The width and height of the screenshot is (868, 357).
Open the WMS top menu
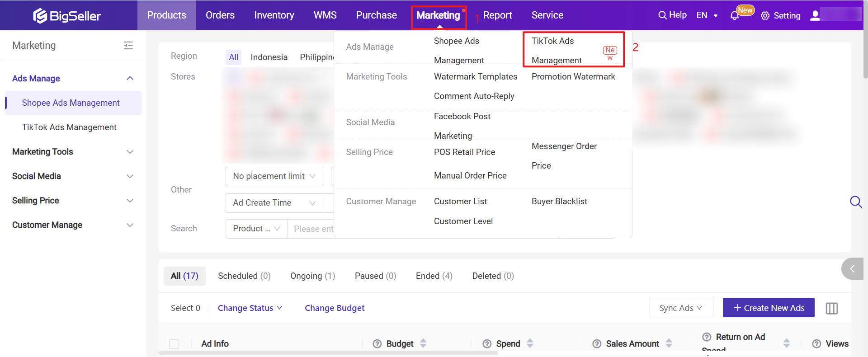coord(325,15)
